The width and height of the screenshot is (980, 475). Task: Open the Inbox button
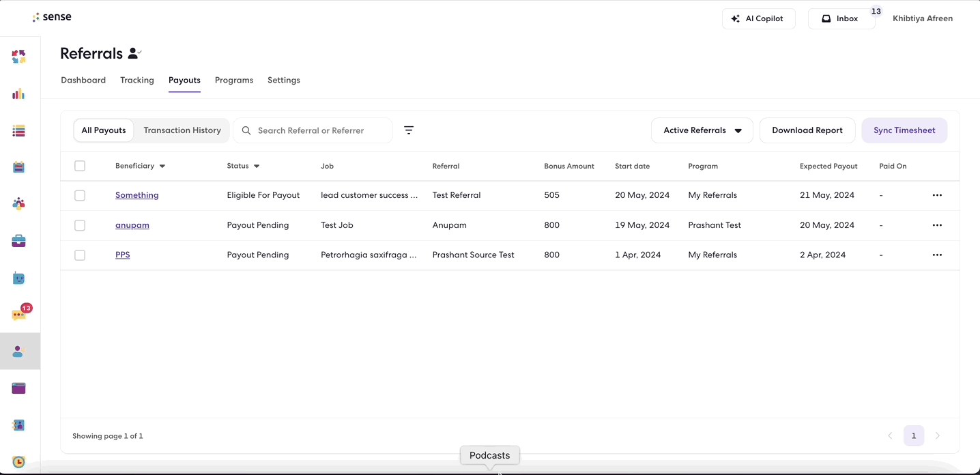(x=841, y=18)
